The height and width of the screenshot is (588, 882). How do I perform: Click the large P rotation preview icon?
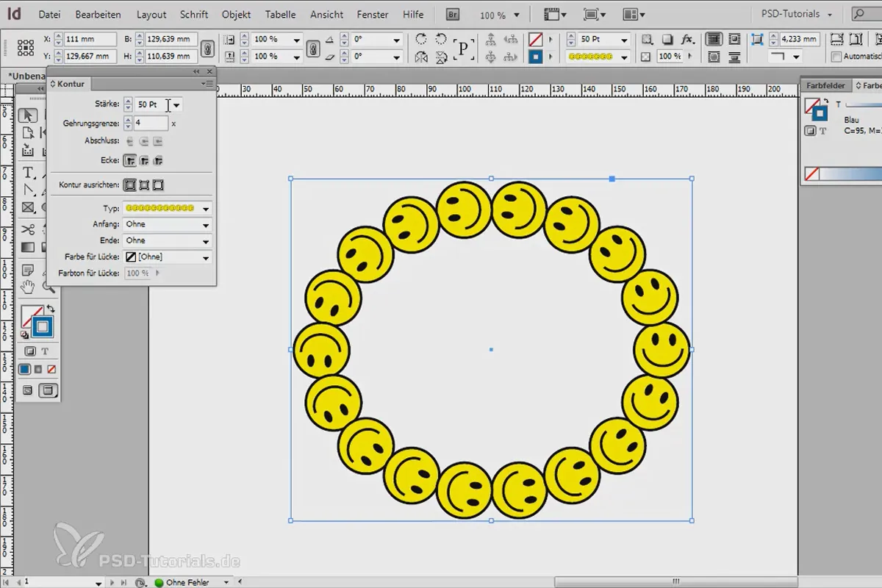coord(463,49)
